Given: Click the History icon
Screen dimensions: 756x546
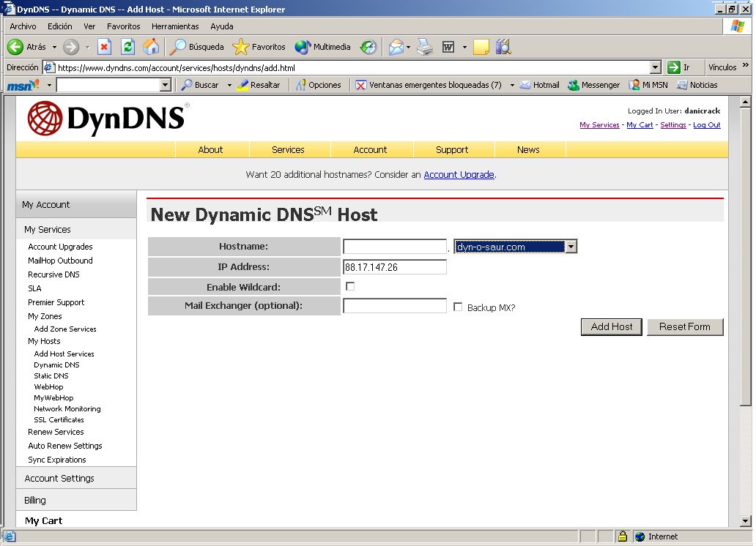Looking at the screenshot, I should (x=368, y=47).
